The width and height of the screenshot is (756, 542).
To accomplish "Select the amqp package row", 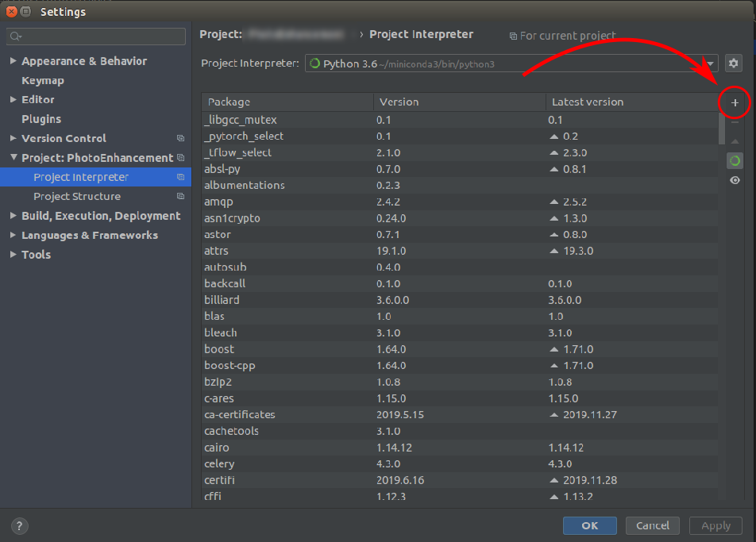I will click(460, 202).
